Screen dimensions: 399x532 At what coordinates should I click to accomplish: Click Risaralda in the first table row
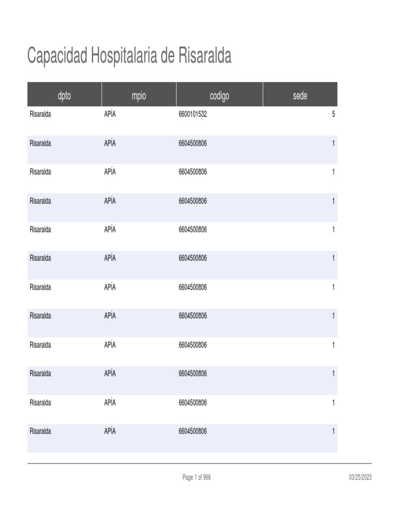click(x=41, y=114)
